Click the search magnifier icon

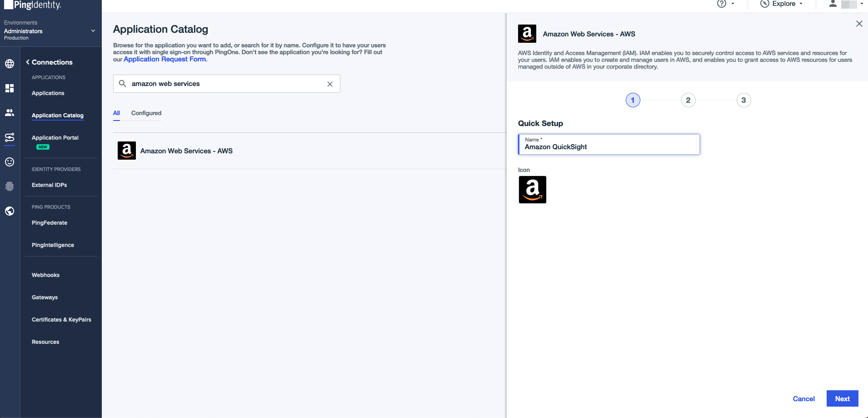pos(122,84)
